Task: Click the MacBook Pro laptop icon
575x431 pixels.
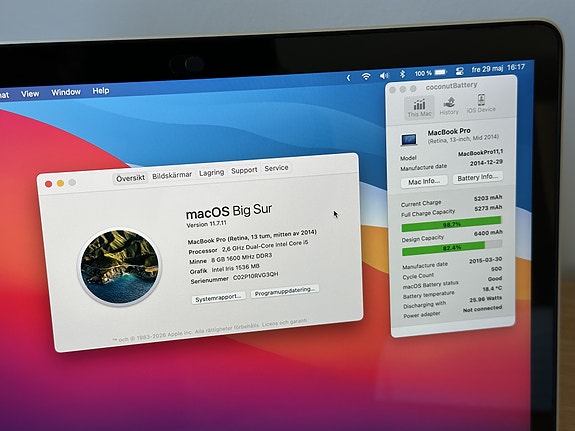Action: (409, 139)
